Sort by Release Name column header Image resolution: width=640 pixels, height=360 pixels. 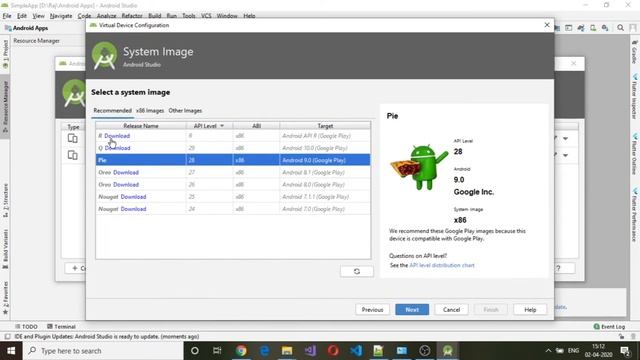pyautogui.click(x=141, y=126)
